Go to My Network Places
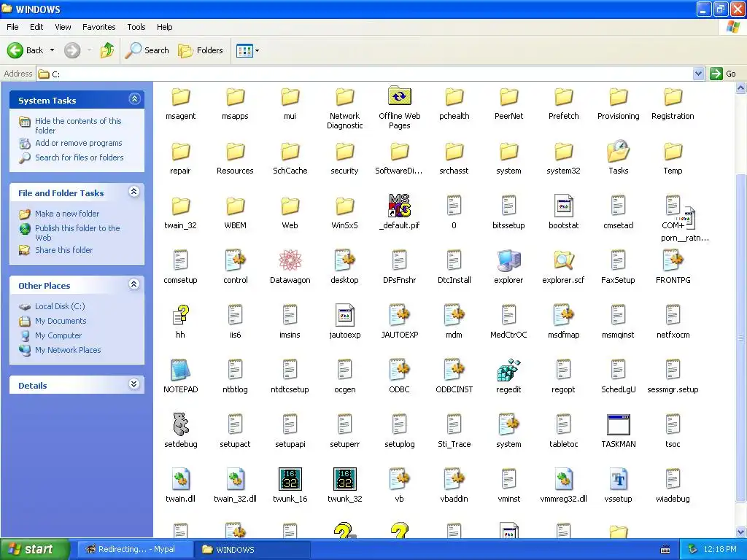The image size is (747, 560). 68,350
